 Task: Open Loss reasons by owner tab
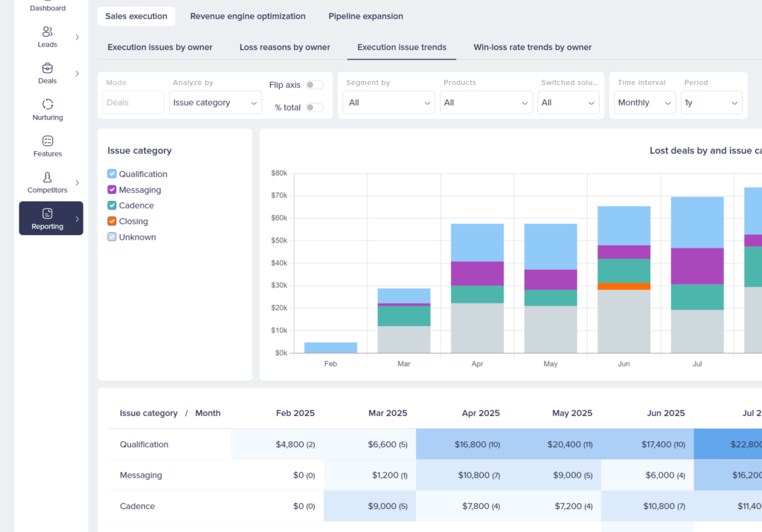[x=284, y=48]
